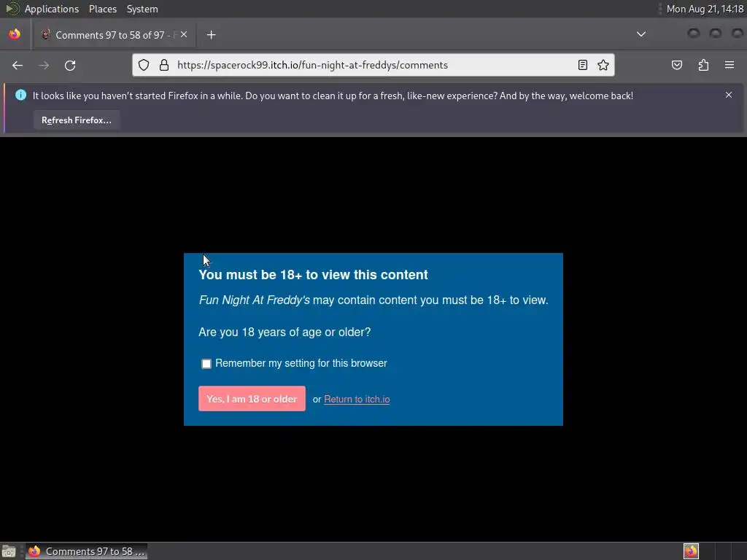This screenshot has width=747, height=560.
Task: Dismiss the Firefox refresh notification bar
Action: tap(729, 95)
